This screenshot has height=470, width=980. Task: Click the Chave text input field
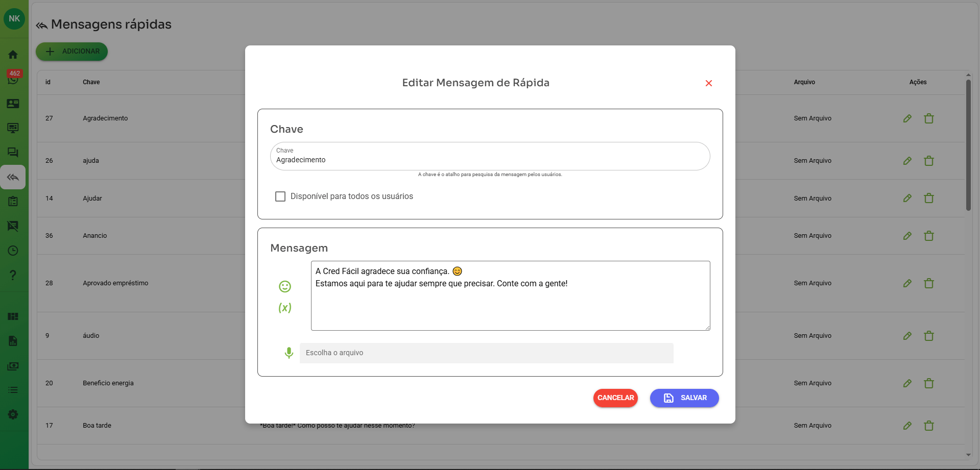(490, 160)
